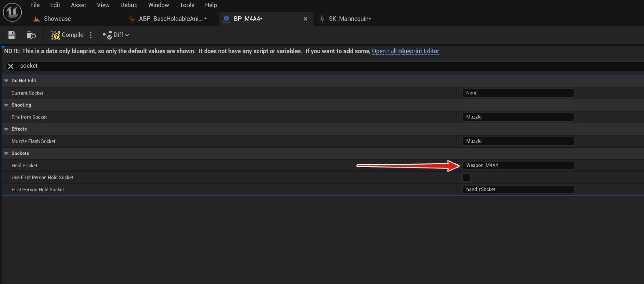Enable Use First Person Hold Socket checkbox

[466, 177]
